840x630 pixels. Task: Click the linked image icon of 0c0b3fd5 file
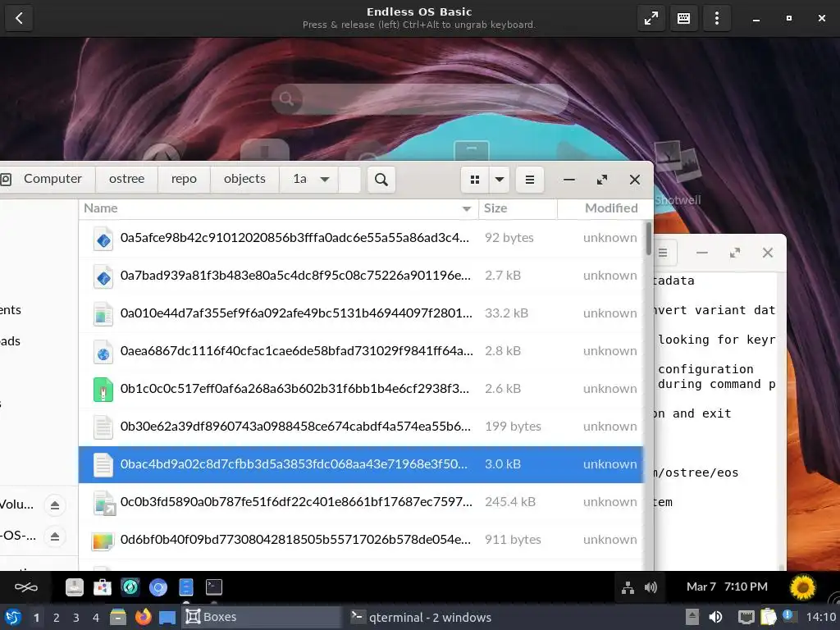point(104,503)
